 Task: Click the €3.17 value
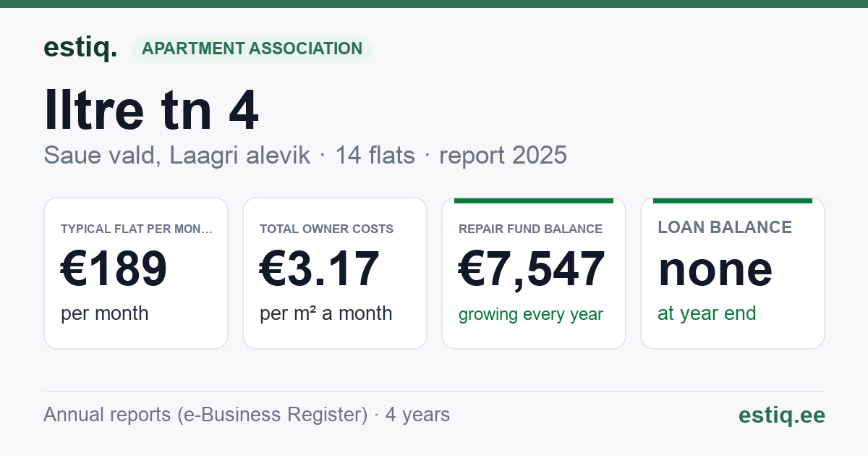[x=319, y=269]
